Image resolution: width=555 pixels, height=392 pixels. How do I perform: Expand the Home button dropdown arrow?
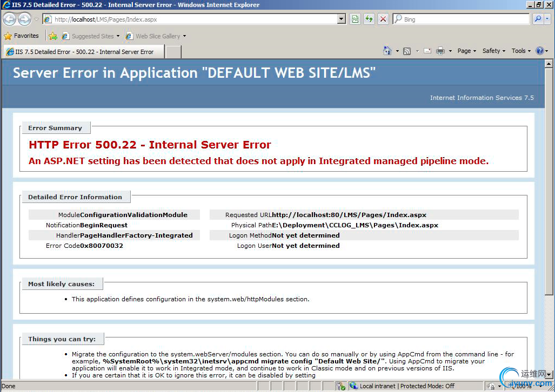pyautogui.click(x=397, y=51)
